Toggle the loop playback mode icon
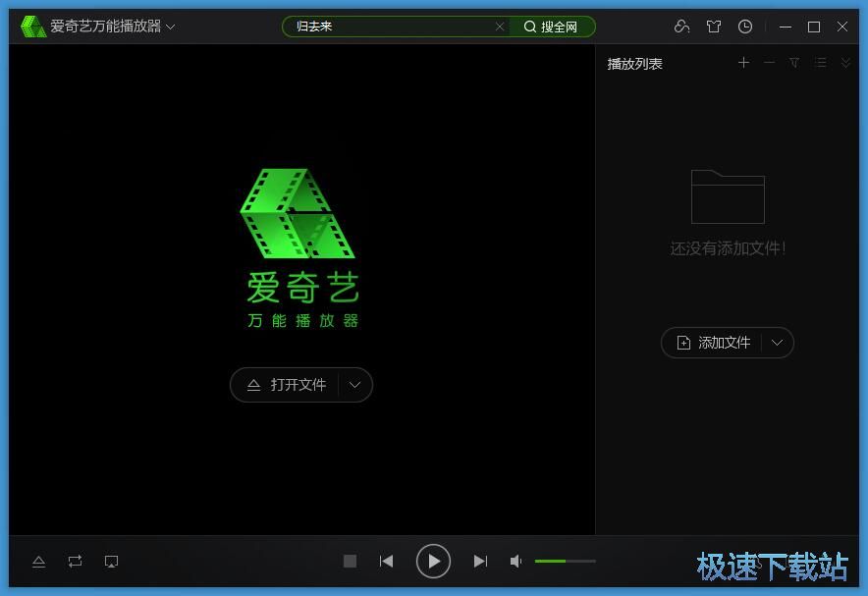This screenshot has width=868, height=596. pyautogui.click(x=75, y=561)
